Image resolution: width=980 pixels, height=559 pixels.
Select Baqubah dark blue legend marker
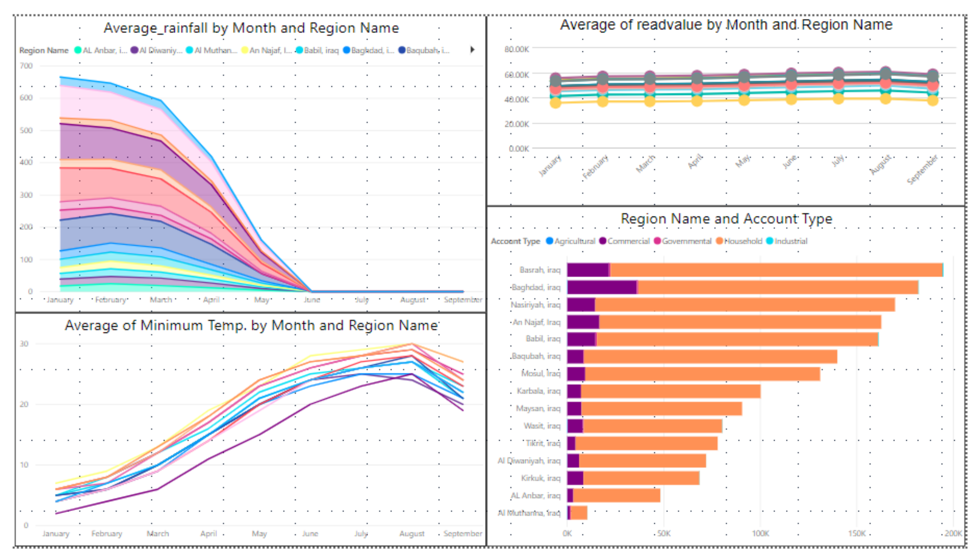pyautogui.click(x=402, y=50)
